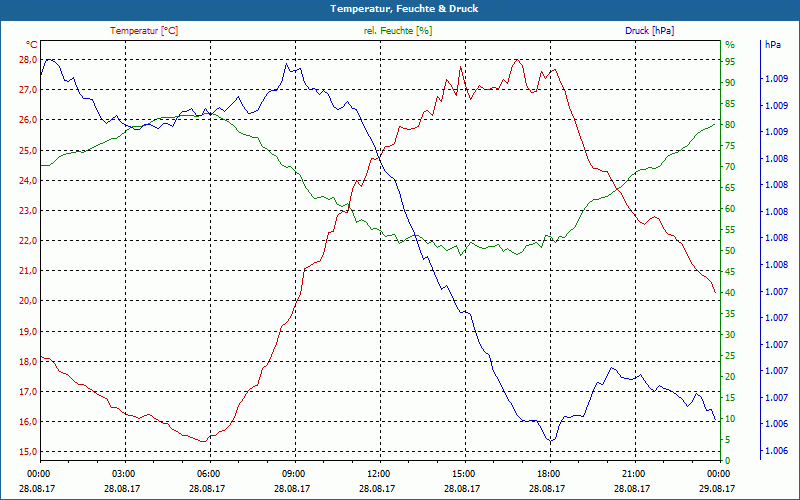Click the '10' humidity axis value
The height and width of the screenshot is (500, 800).
tap(730, 419)
